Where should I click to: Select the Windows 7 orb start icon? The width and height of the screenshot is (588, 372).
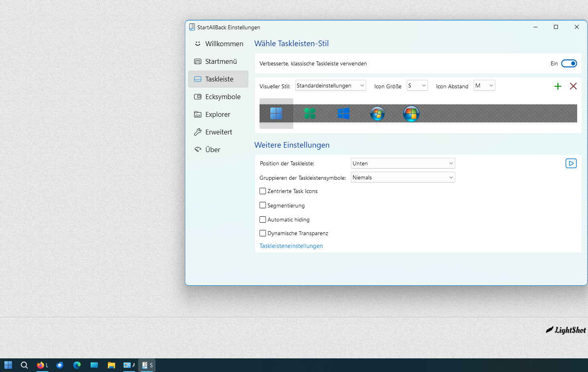[x=377, y=114]
